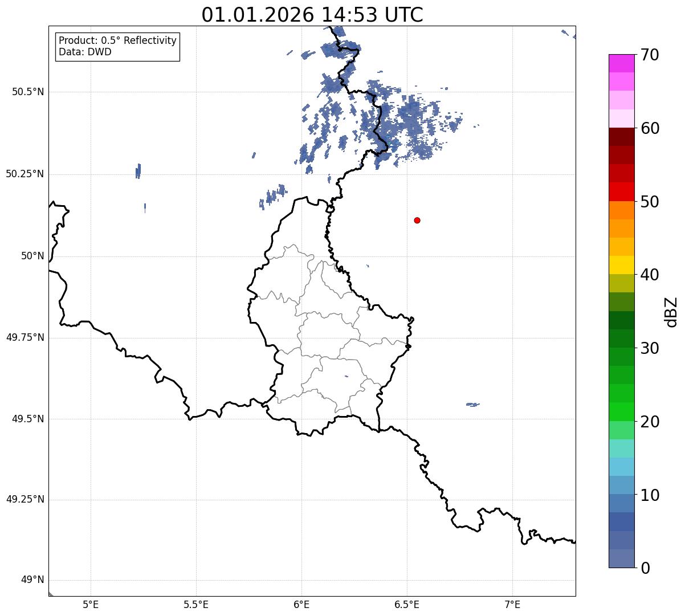Screen dimensions: 685x616
Task: Click the dark maroon colorbar segment below 60
Action: 622,137
